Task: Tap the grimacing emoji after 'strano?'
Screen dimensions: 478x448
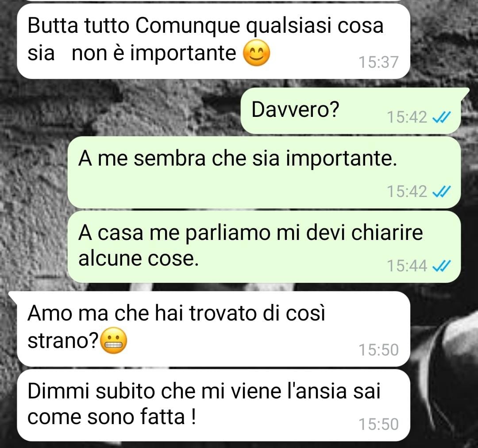Action: click(x=113, y=341)
